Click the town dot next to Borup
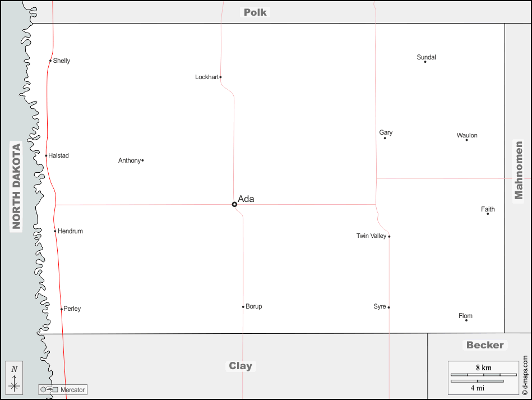The image size is (532, 400). 243,307
